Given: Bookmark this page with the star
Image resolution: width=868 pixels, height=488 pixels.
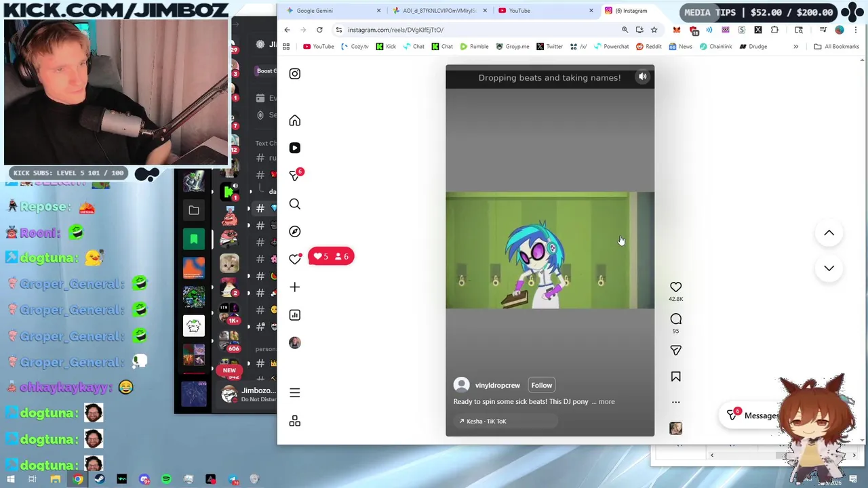Looking at the screenshot, I should 654,30.
